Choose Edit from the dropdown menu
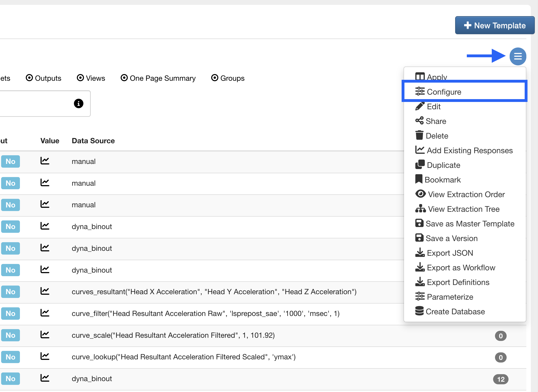The height and width of the screenshot is (392, 538). 465,107
